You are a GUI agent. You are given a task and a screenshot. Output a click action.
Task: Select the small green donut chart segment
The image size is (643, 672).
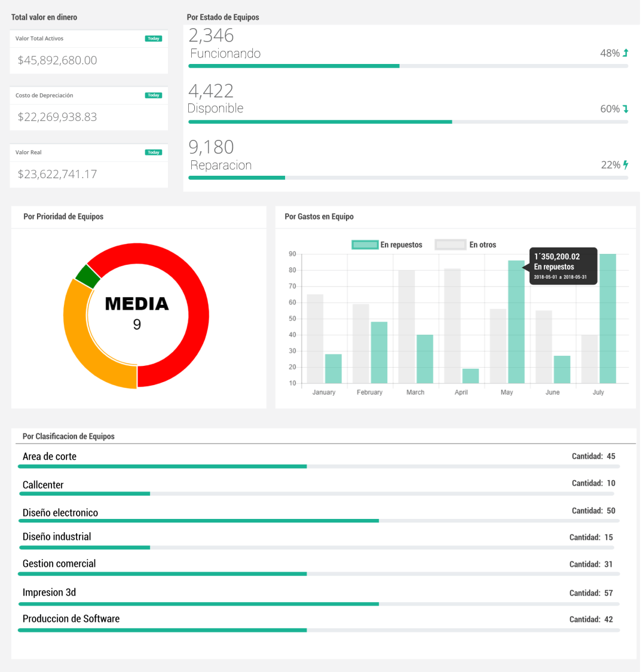point(88,276)
